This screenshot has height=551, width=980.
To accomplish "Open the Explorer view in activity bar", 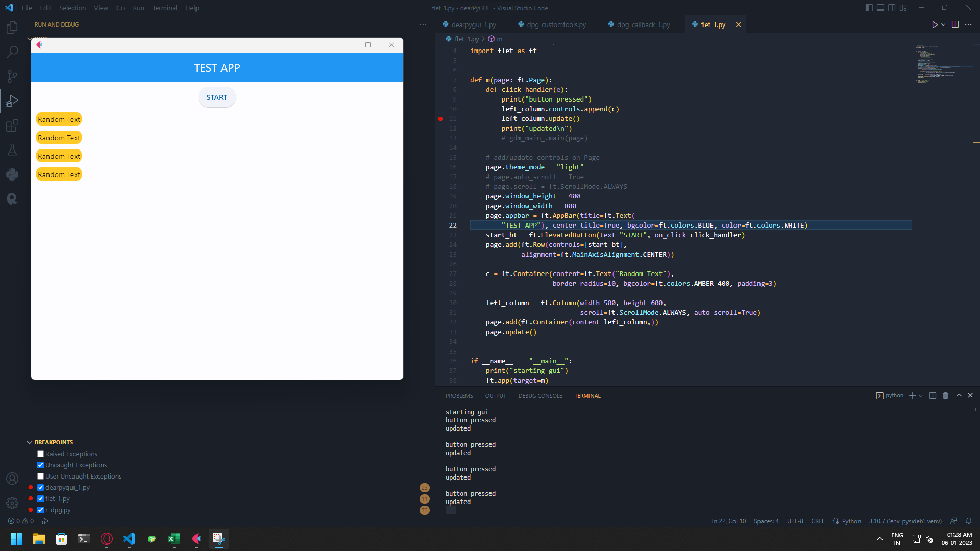I will (x=12, y=28).
